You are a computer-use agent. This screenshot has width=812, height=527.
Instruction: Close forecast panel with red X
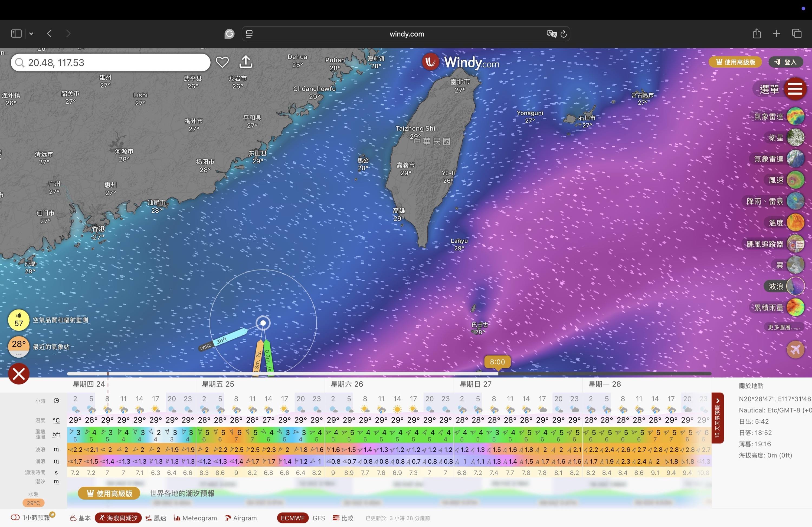pos(19,374)
